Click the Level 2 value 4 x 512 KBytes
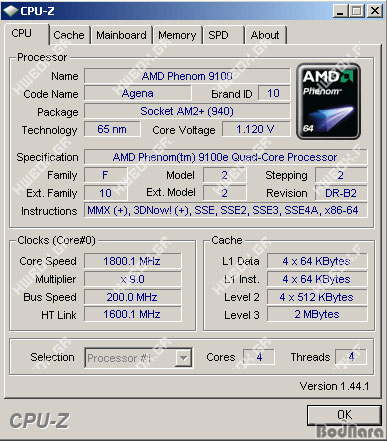This screenshot has height=441, width=387. click(316, 297)
